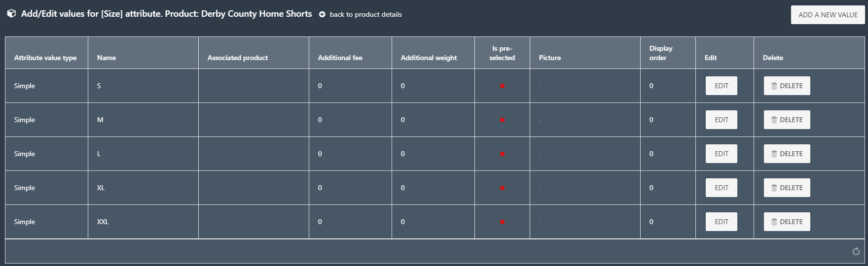Screen dimensions: 868x266
Task: Edit the XL size value
Action: (x=721, y=188)
